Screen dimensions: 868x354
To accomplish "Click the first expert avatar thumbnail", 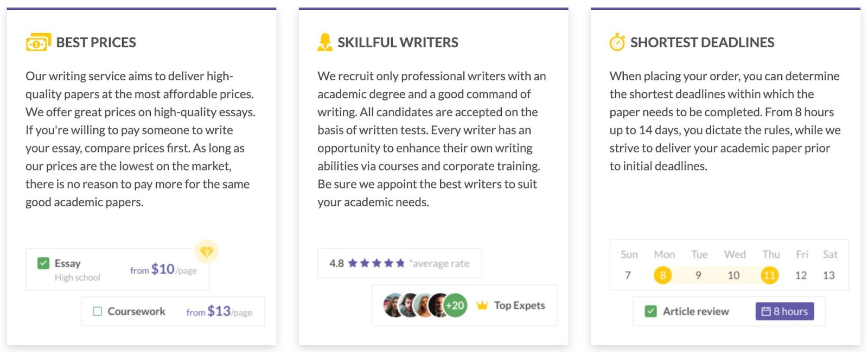I will click(x=394, y=305).
